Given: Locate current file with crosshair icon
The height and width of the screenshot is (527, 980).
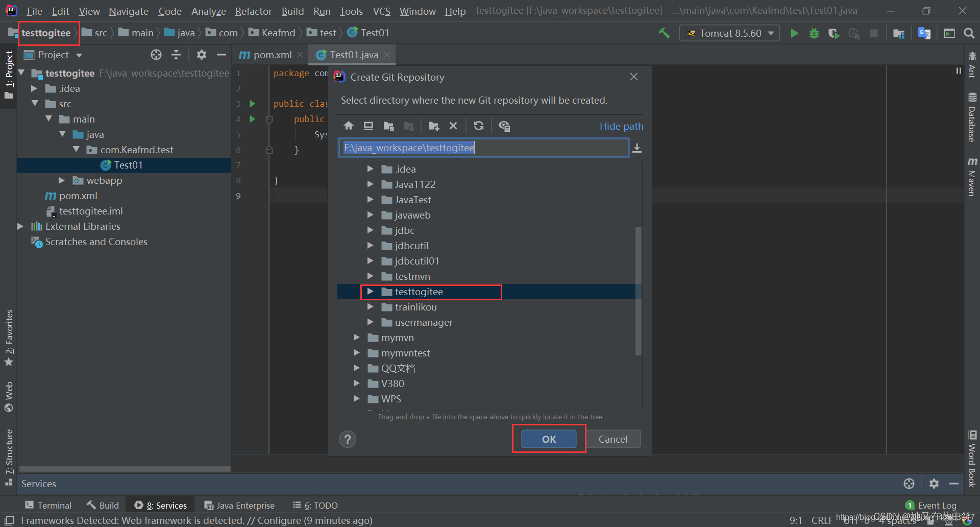Looking at the screenshot, I should coord(156,55).
